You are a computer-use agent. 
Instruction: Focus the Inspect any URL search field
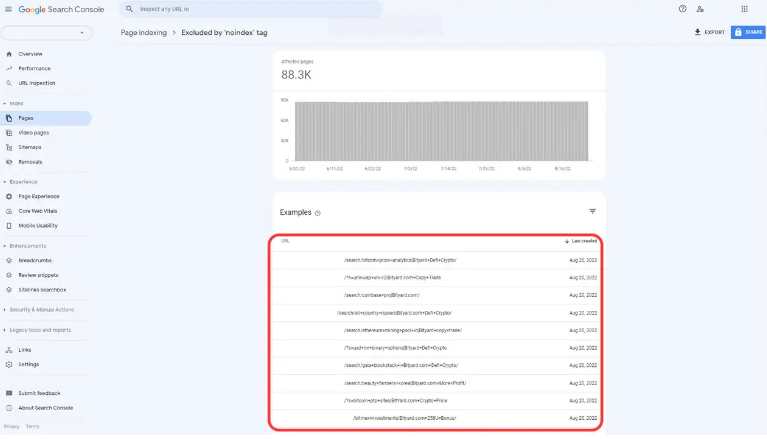[x=250, y=9]
